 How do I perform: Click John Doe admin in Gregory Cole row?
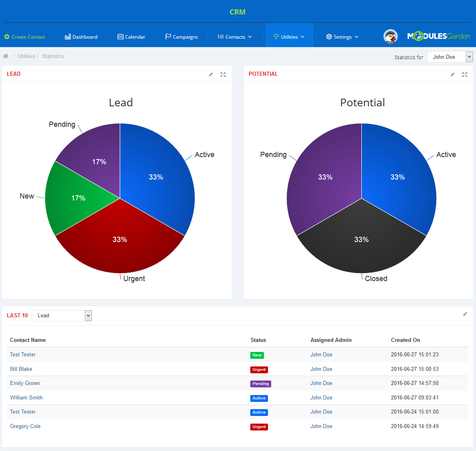321,426
